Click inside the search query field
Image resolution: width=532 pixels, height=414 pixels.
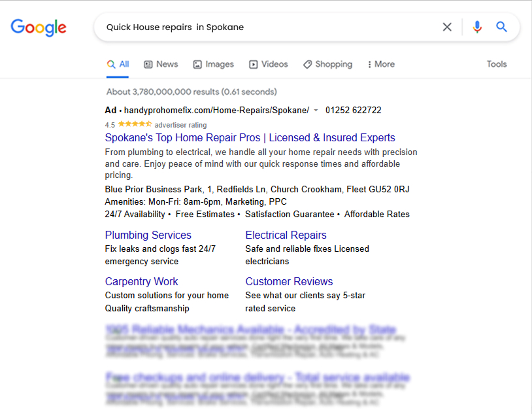pos(261,27)
